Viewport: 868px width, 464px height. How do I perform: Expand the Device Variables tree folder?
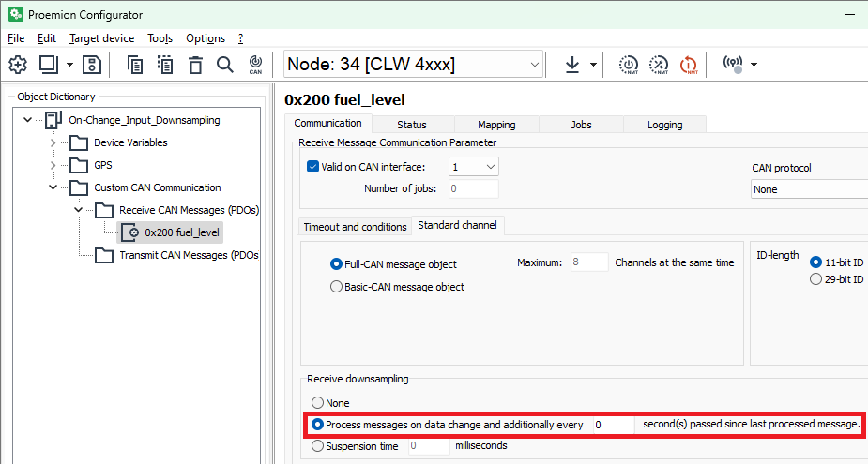point(53,142)
